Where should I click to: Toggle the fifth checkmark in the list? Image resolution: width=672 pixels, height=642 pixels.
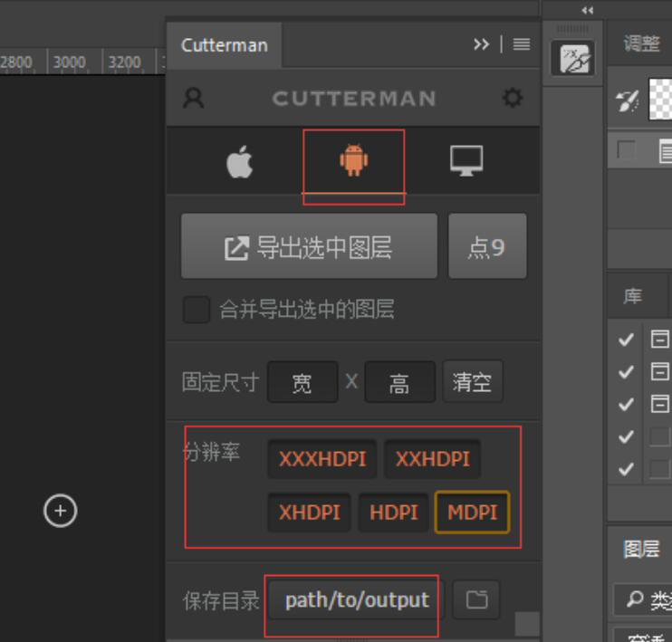pyautogui.click(x=626, y=469)
